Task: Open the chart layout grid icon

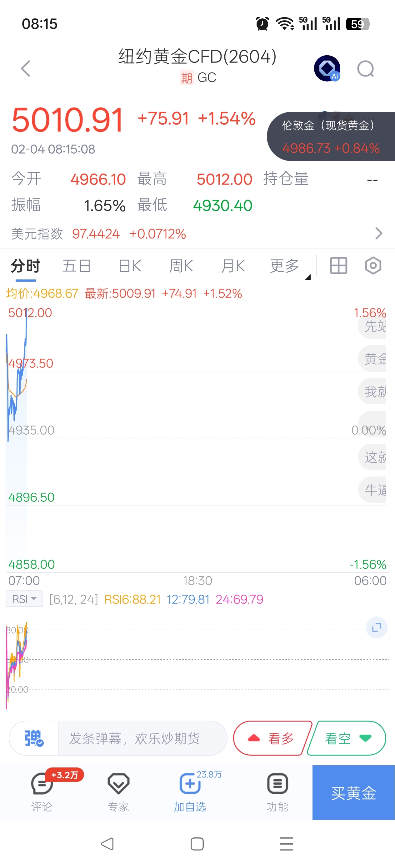Action: 338,265
